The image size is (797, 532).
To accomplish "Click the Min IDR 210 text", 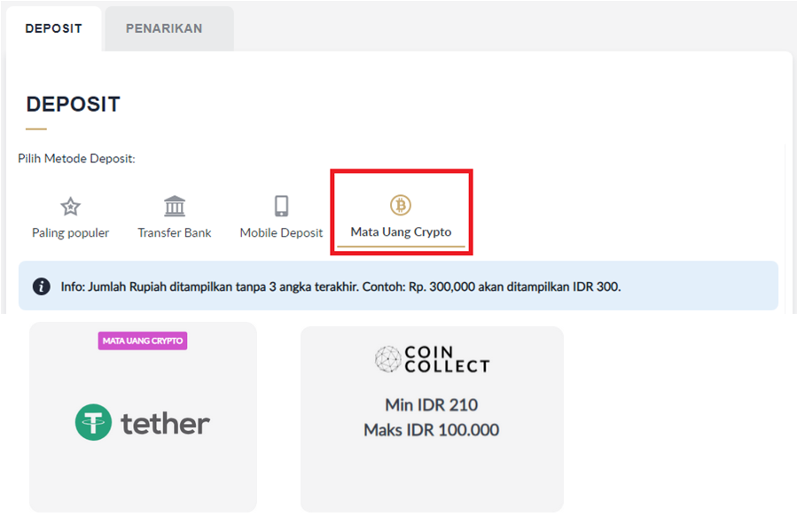I will coord(431,405).
